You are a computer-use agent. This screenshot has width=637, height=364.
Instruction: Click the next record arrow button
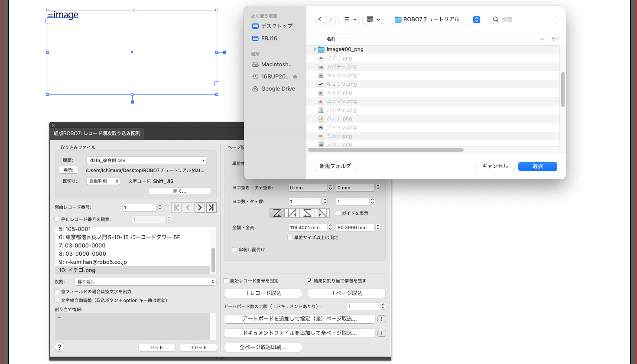tap(200, 208)
